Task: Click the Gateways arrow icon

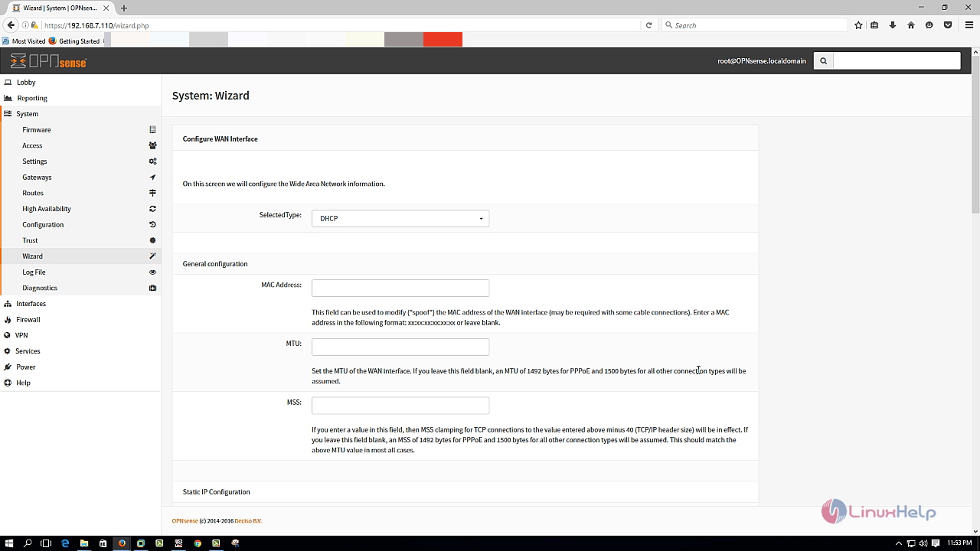Action: (x=152, y=178)
